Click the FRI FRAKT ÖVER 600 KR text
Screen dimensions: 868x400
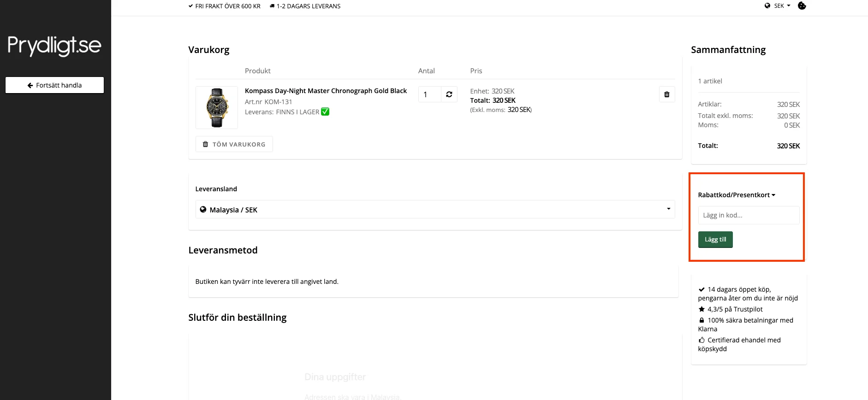tap(227, 6)
